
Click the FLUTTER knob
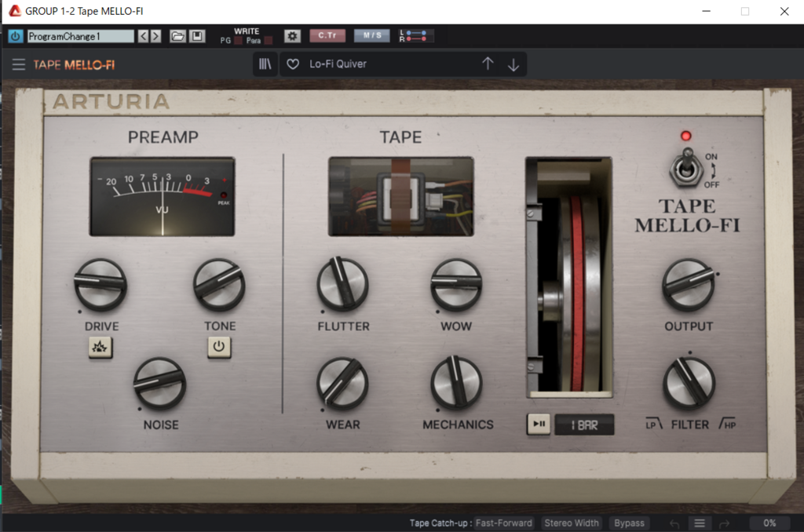342,284
